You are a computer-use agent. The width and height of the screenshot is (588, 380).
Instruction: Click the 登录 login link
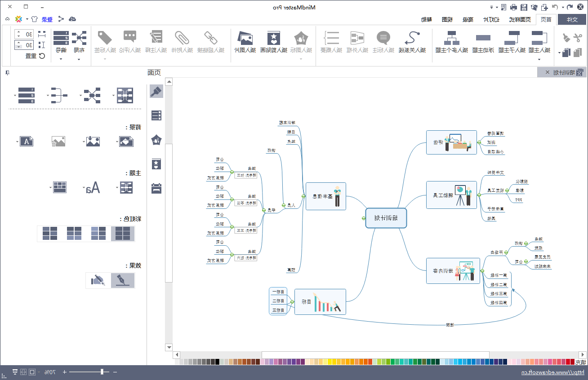click(x=47, y=19)
